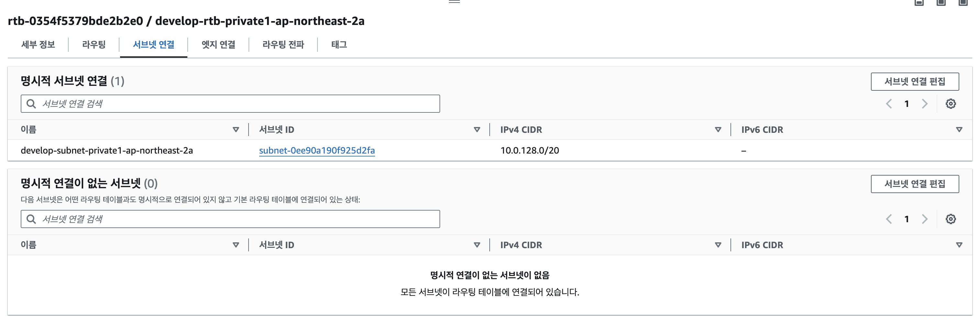Open subnet-0ee90a190f925d2fa link
Screen dimensions: 980x322
click(x=317, y=150)
